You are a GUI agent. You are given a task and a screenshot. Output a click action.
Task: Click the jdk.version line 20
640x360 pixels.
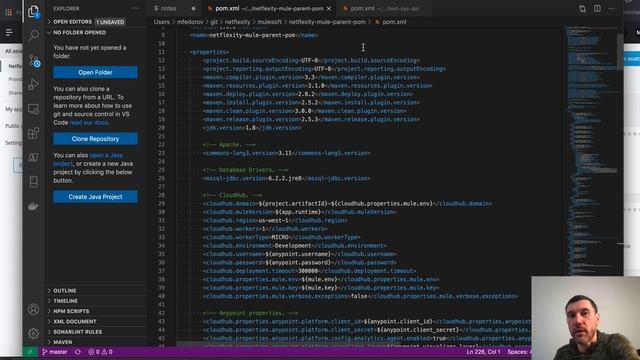tap(252, 128)
